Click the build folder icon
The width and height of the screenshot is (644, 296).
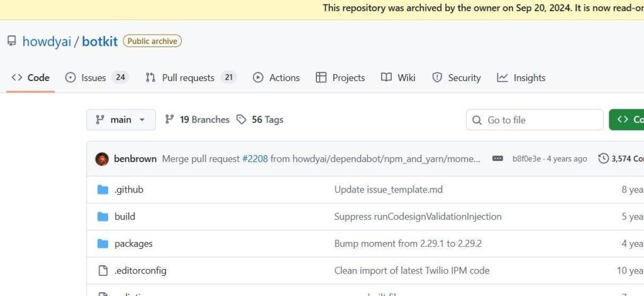(103, 217)
